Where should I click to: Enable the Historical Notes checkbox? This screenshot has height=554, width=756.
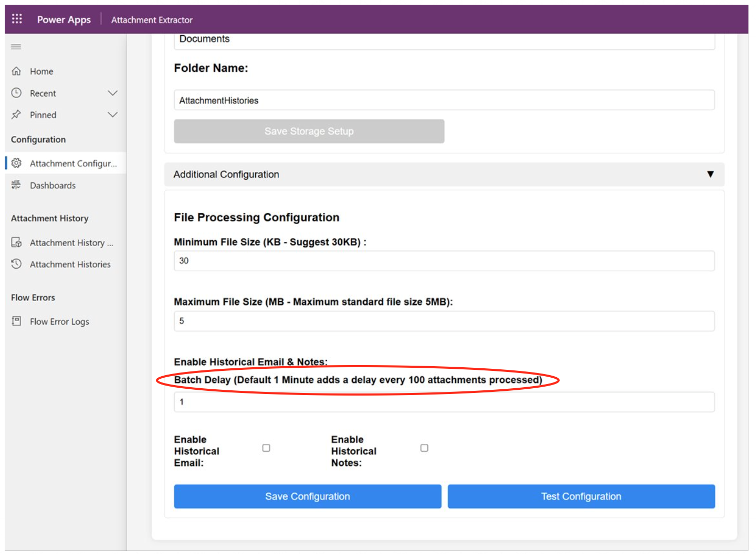pos(424,448)
